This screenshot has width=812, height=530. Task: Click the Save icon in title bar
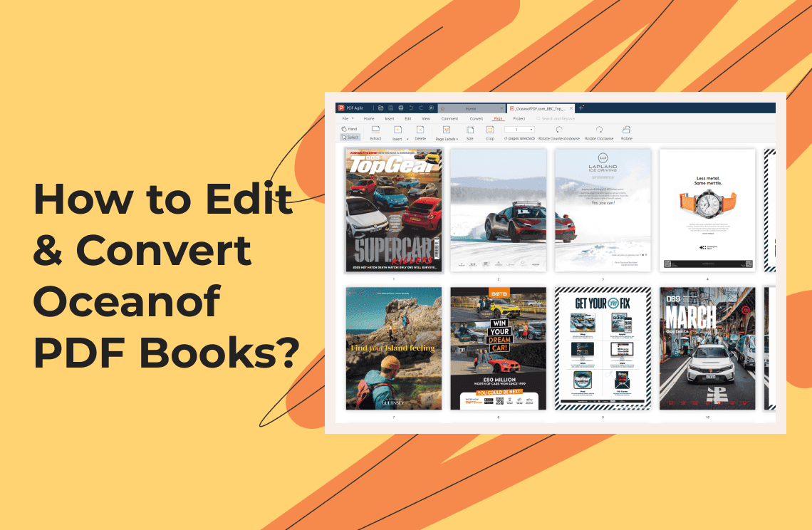pos(390,108)
